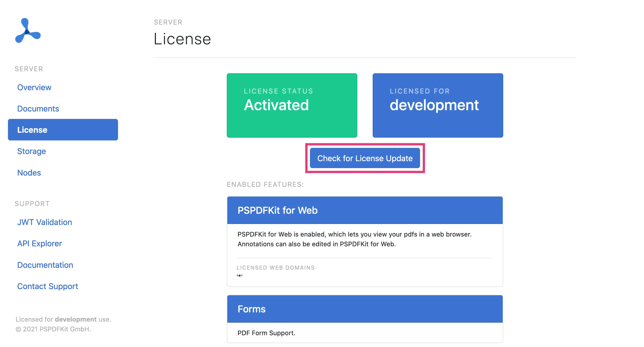Screen dimensions: 644x347
Task: Go to the Documents section
Action: pyautogui.click(x=38, y=109)
